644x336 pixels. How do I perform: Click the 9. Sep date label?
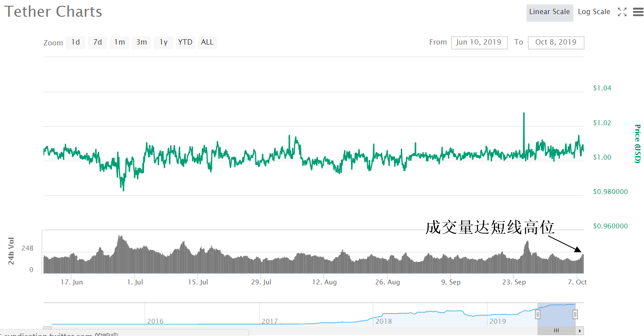point(451,282)
